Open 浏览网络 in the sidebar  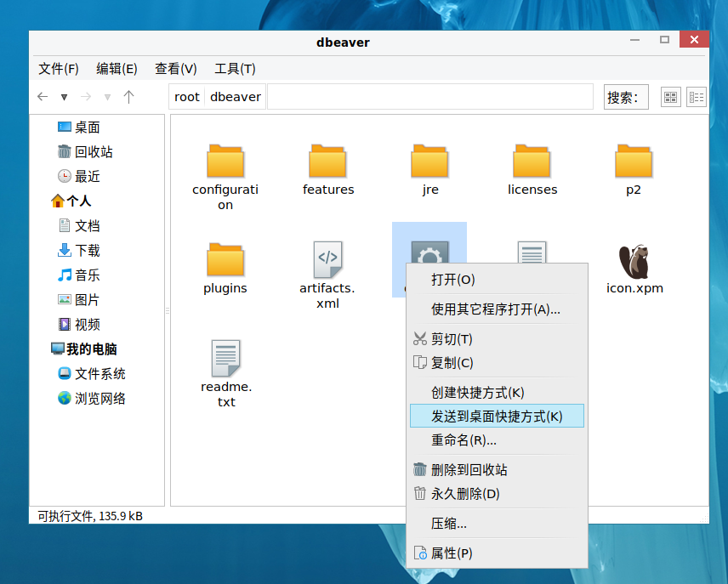point(92,399)
